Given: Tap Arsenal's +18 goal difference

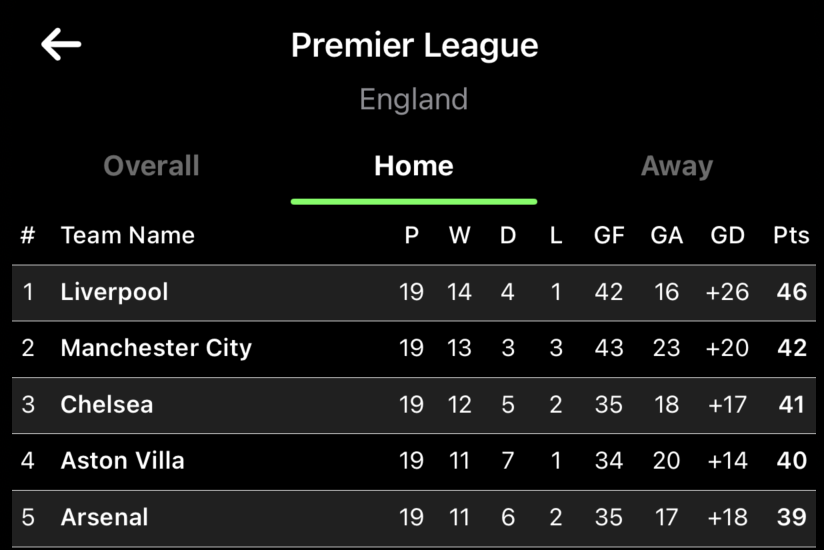Looking at the screenshot, I should (727, 517).
